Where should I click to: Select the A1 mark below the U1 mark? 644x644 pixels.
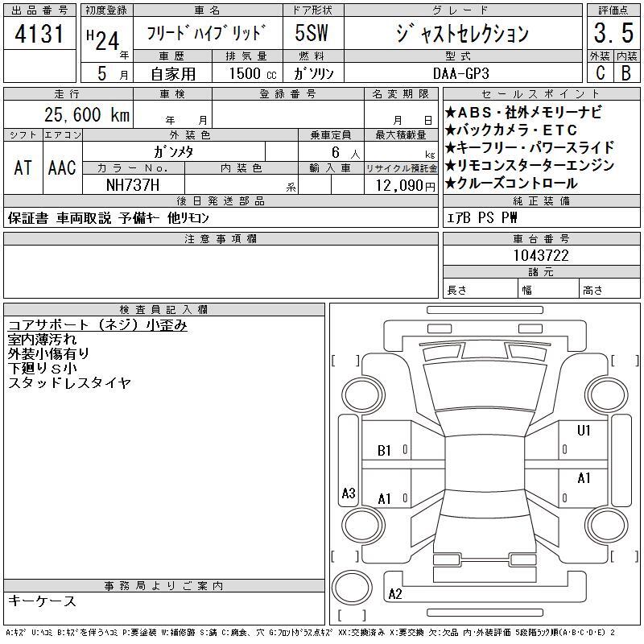tap(584, 478)
